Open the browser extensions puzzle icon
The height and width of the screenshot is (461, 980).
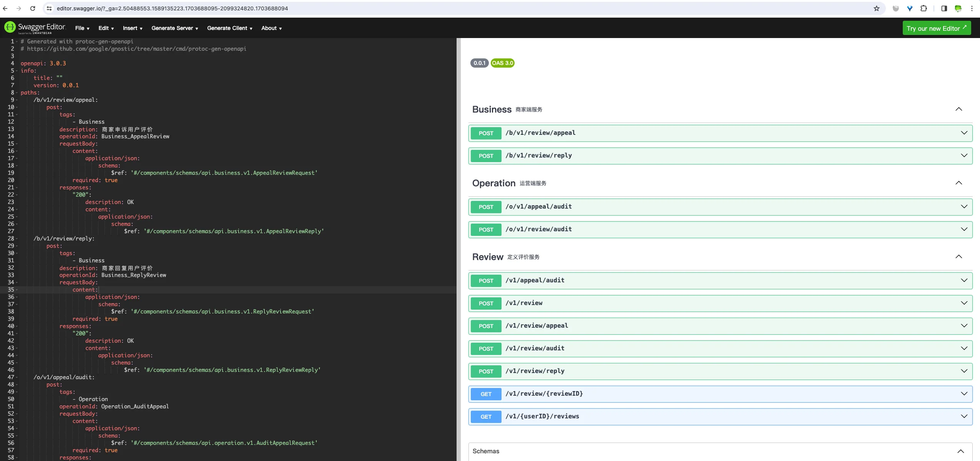point(924,8)
